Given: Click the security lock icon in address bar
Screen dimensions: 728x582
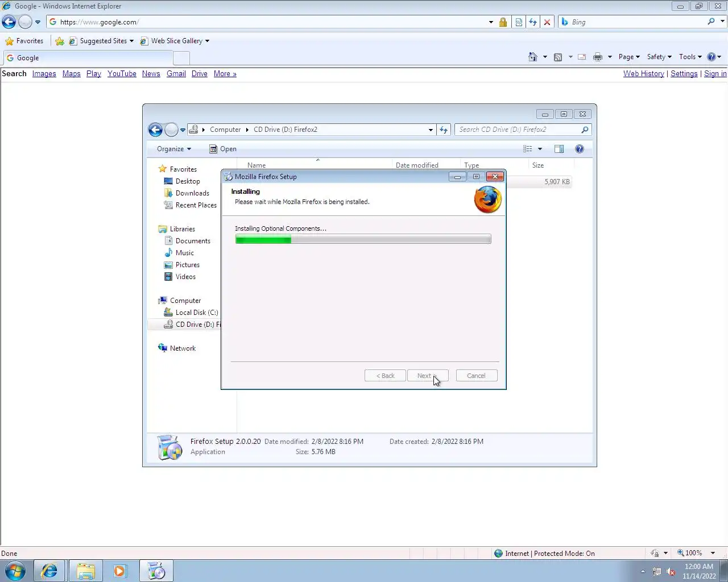Looking at the screenshot, I should point(503,22).
